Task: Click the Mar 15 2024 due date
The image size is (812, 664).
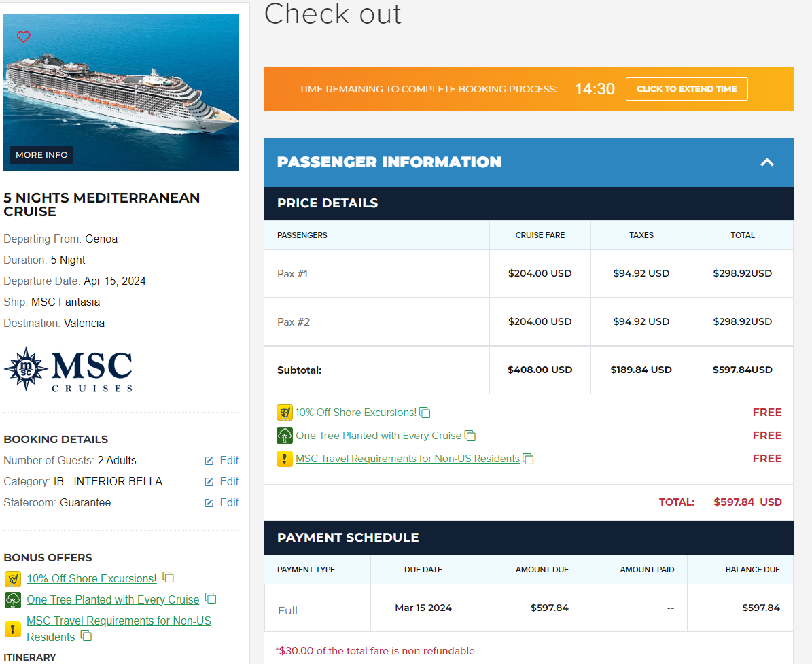Action: click(423, 608)
